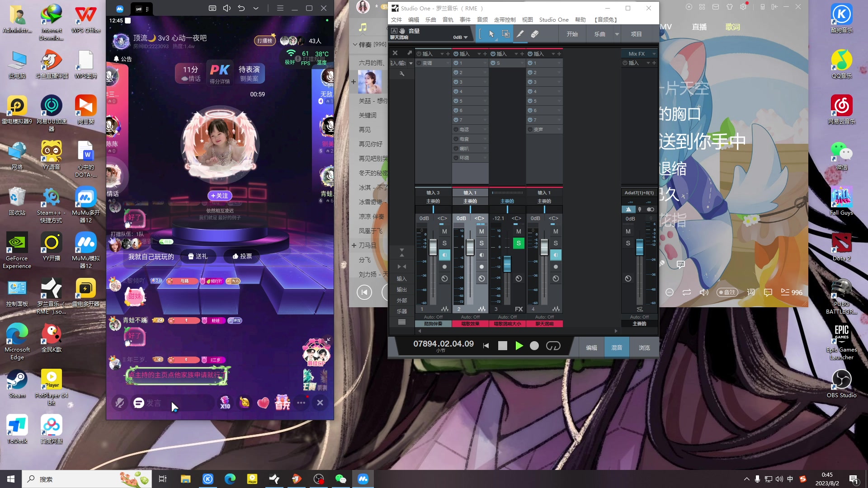The image size is (868, 488).
Task: Click the red heart icon in live chat bar
Action: [x=263, y=403]
